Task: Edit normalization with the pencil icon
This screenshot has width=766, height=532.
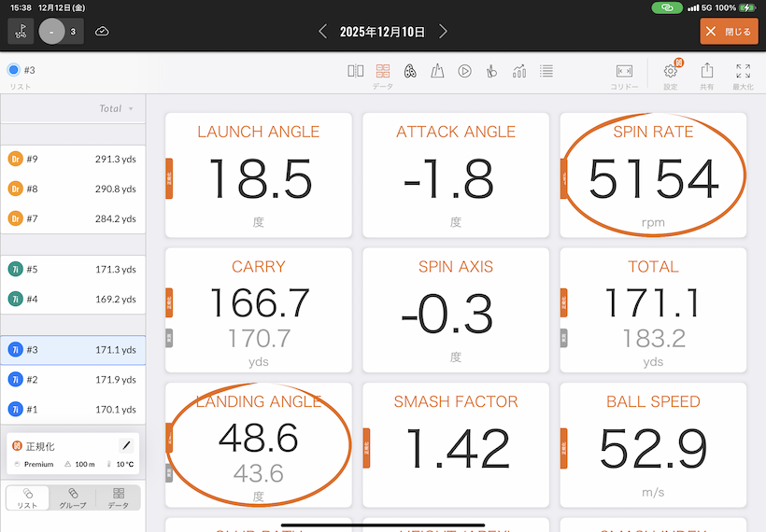Action: [x=126, y=446]
